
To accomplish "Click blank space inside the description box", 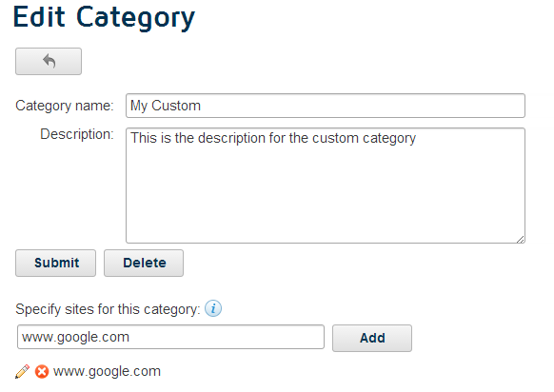I will (x=326, y=198).
